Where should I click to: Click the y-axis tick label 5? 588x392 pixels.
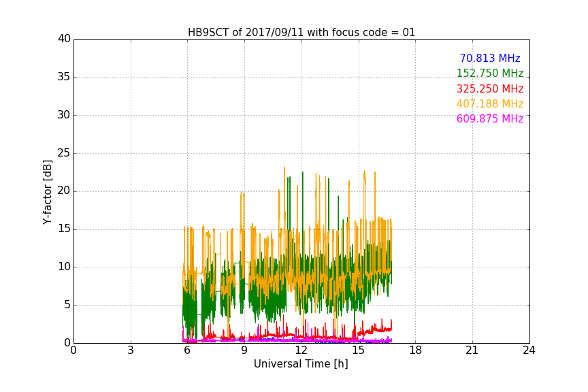click(x=67, y=305)
